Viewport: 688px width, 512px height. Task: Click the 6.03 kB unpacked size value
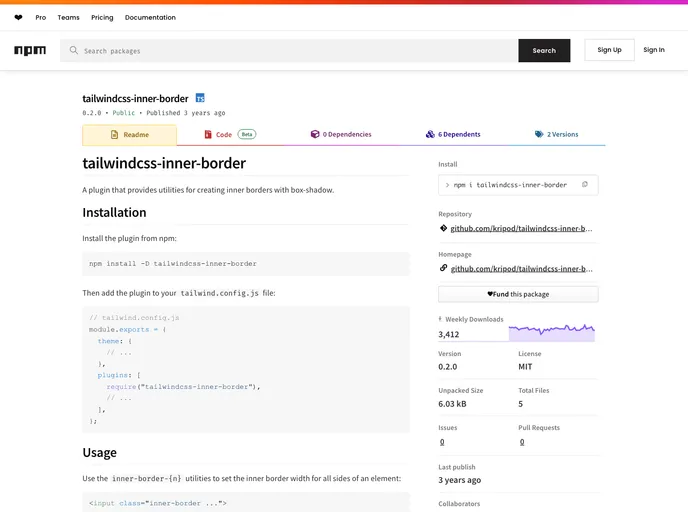[452, 404]
